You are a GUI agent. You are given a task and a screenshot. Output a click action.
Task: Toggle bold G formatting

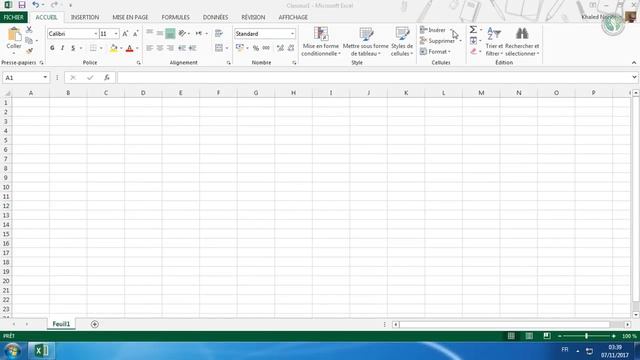click(52, 48)
